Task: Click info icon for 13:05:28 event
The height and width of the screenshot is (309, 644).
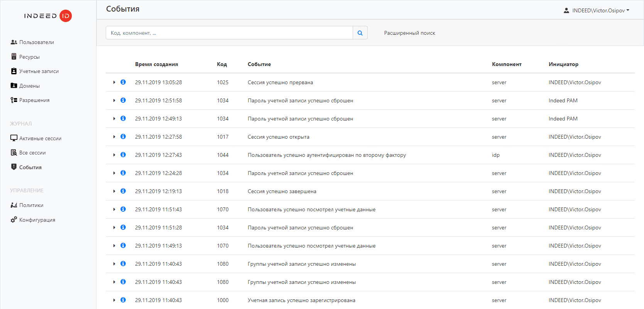Action: pos(123,82)
